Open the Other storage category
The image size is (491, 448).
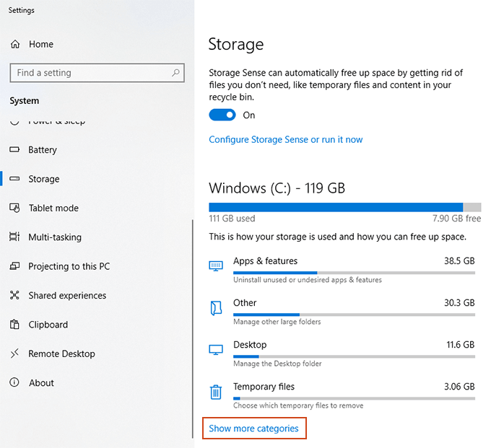(245, 303)
